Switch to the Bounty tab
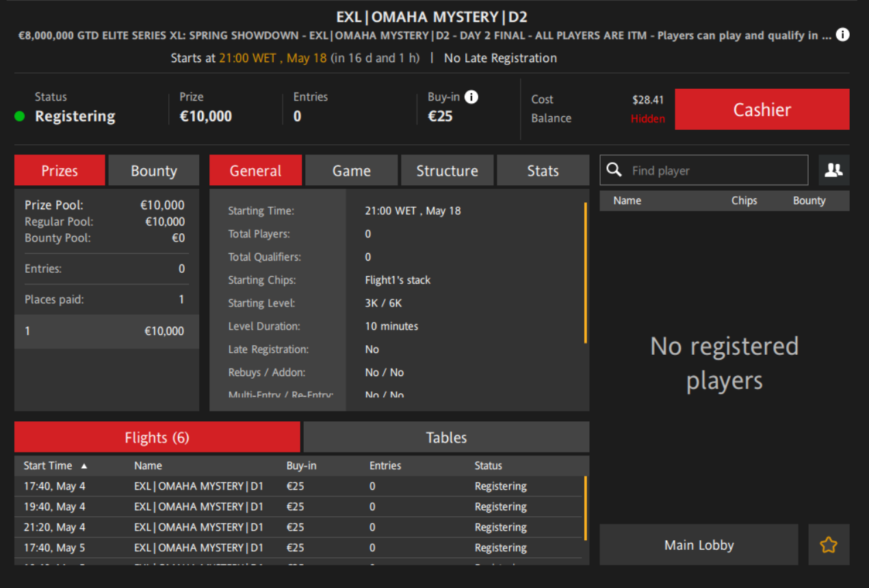The image size is (869, 588). pyautogui.click(x=153, y=170)
